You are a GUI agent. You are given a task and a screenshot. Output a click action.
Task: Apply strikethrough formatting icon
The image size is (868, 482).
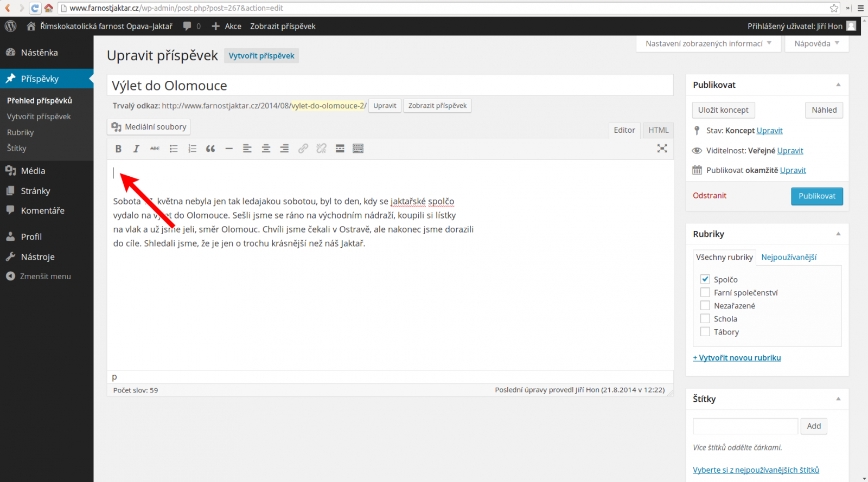tap(155, 149)
